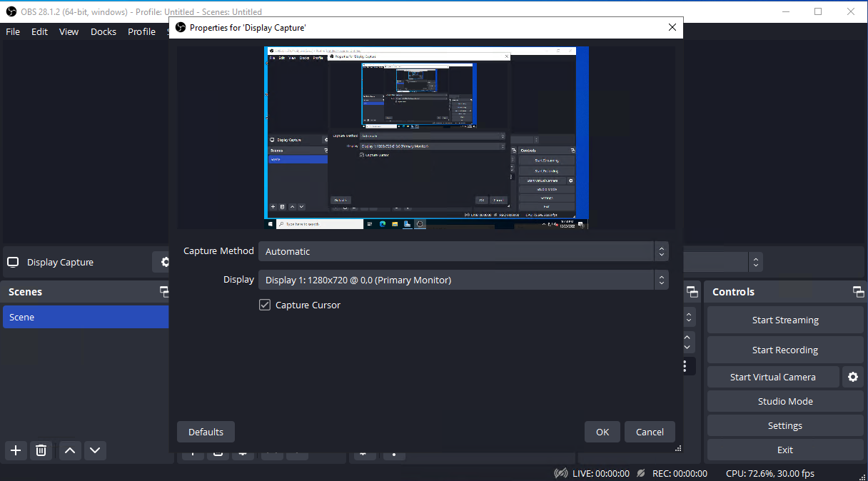This screenshot has height=481, width=868.
Task: Click the 'Scenes' panel title
Action: click(25, 292)
